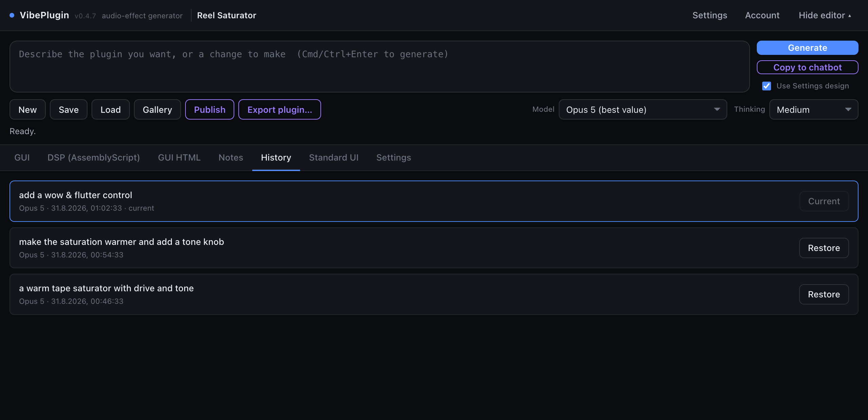Click Export plugin...
Screen dimensions: 868x420
280,109
